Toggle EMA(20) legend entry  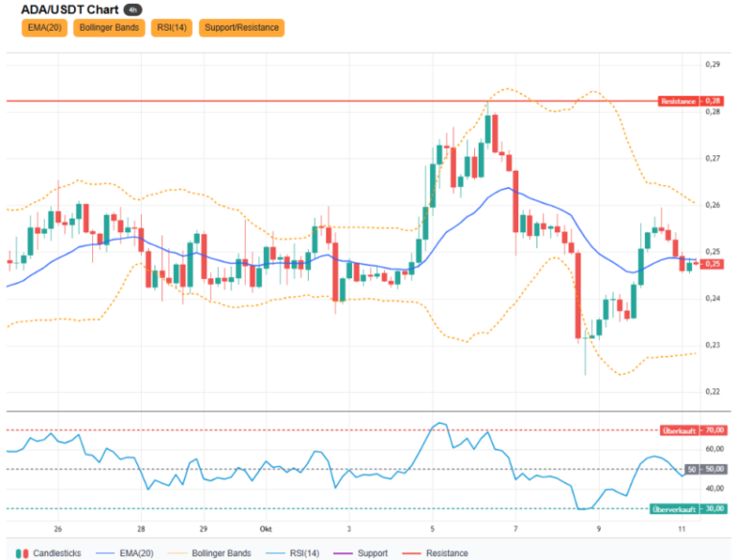pos(125,553)
